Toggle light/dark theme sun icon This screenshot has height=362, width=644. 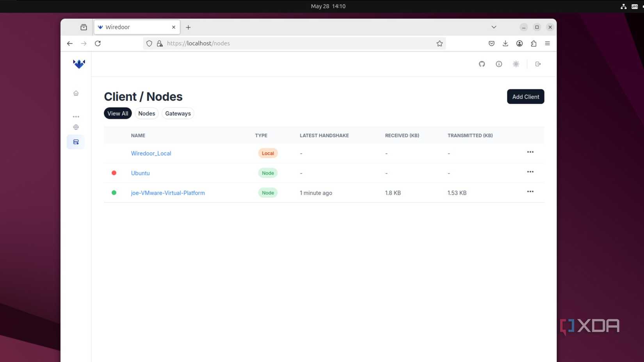click(x=516, y=64)
